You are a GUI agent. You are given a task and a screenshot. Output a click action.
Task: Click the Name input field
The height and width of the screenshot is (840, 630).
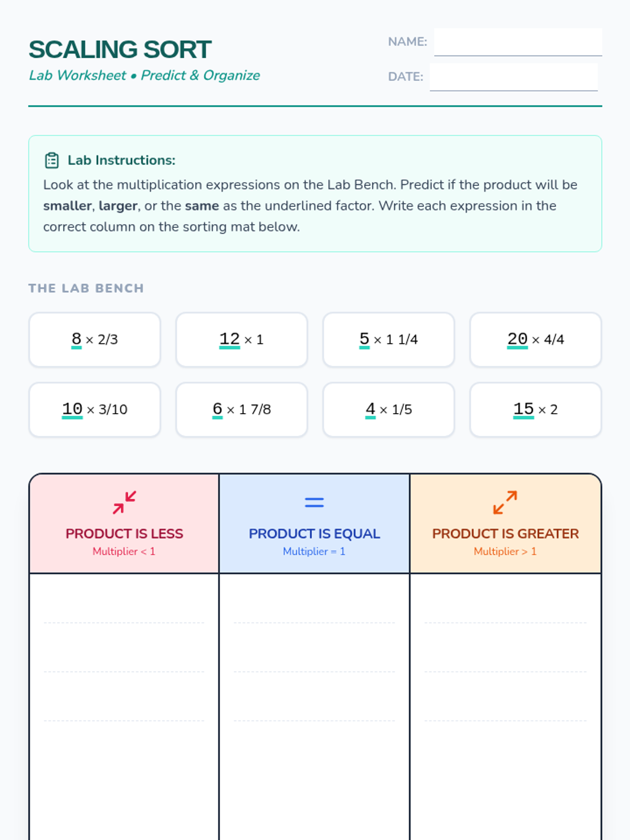[x=518, y=42]
